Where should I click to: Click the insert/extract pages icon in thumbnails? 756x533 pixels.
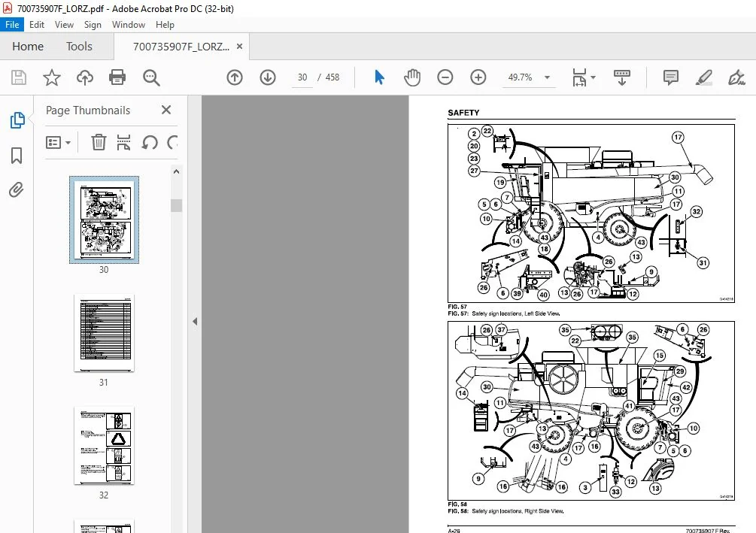coord(123,143)
